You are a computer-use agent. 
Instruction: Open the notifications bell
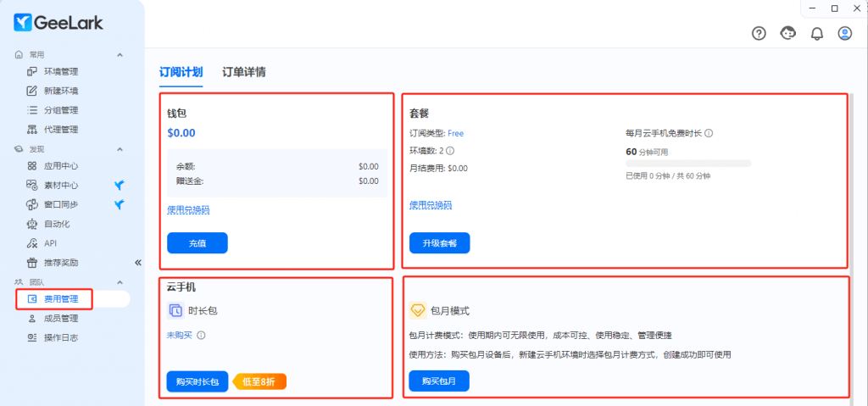(817, 33)
